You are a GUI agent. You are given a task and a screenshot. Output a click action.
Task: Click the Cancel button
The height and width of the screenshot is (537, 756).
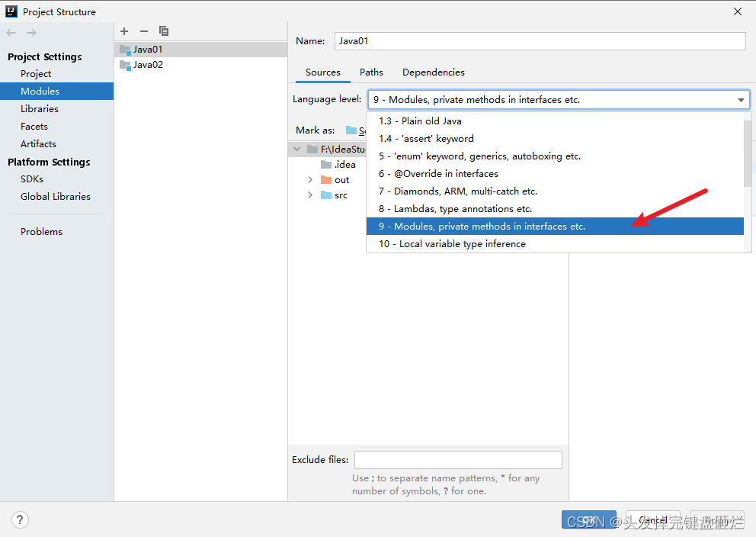[x=653, y=519]
